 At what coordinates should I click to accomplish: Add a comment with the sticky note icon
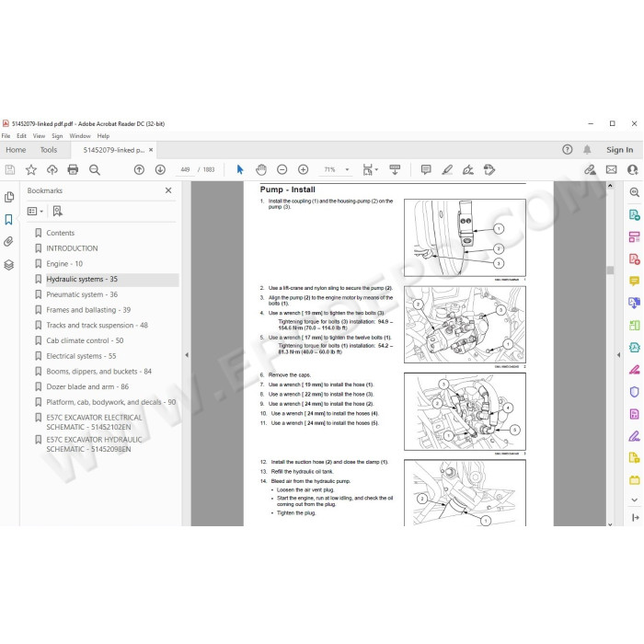pyautogui.click(x=426, y=169)
